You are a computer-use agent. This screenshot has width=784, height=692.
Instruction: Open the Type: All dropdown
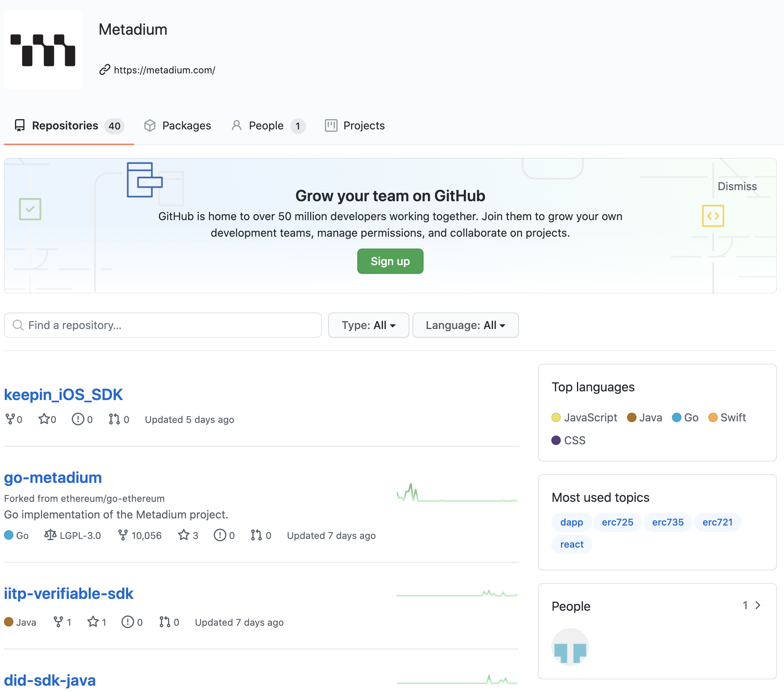(368, 325)
